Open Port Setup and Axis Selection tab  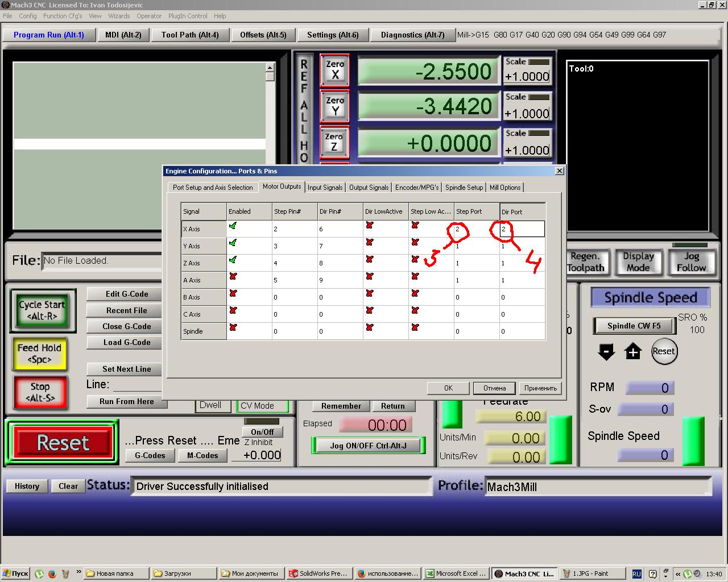tap(213, 188)
